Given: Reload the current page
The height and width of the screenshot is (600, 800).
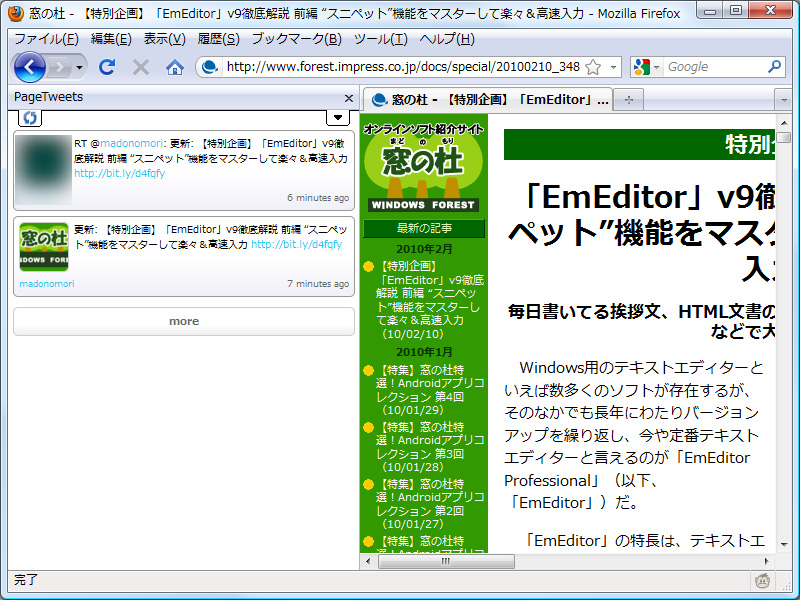Looking at the screenshot, I should (x=106, y=66).
